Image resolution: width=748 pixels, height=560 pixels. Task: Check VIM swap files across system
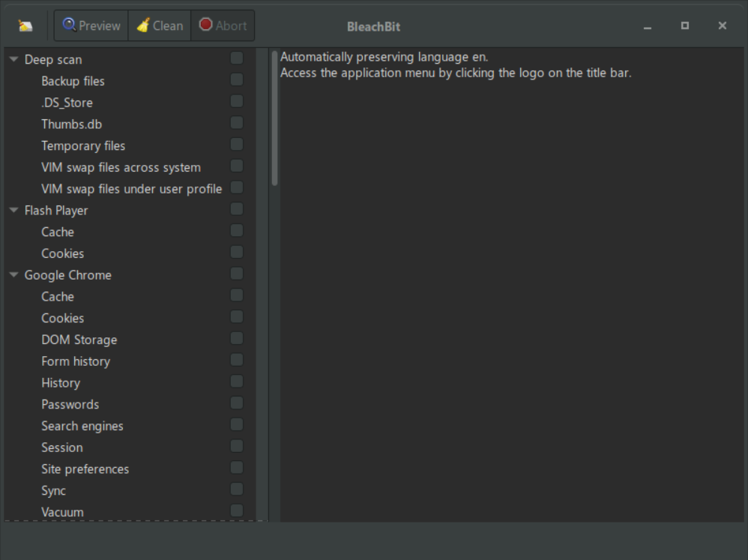pos(237,166)
